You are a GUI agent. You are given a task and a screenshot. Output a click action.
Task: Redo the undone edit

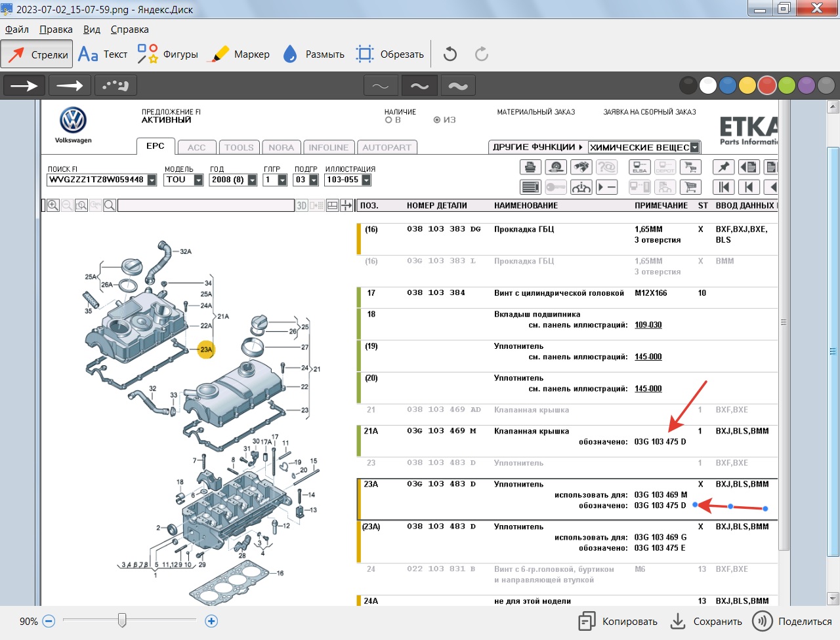[482, 54]
